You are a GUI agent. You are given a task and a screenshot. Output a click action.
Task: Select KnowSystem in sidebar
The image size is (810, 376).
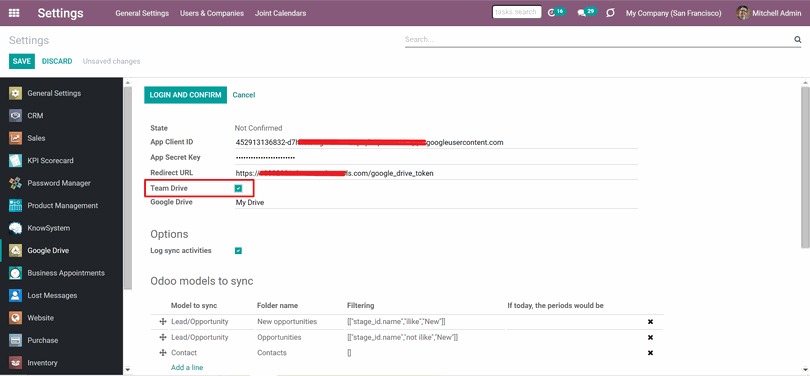point(49,228)
